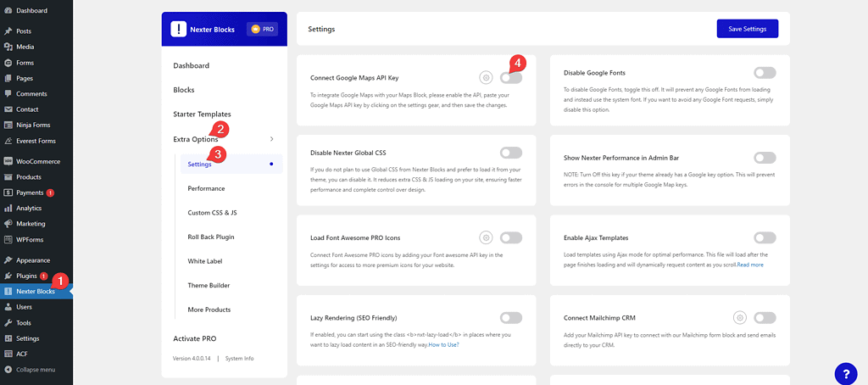Viewport: 868px width, 385px height.
Task: Enable Lazy Rendering (SEO Friendly) toggle
Action: pos(511,317)
